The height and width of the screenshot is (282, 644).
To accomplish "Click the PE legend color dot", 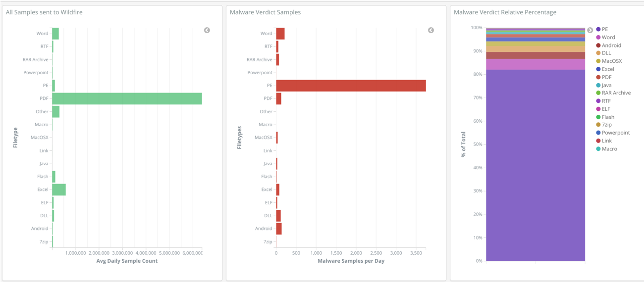I will [x=598, y=29].
